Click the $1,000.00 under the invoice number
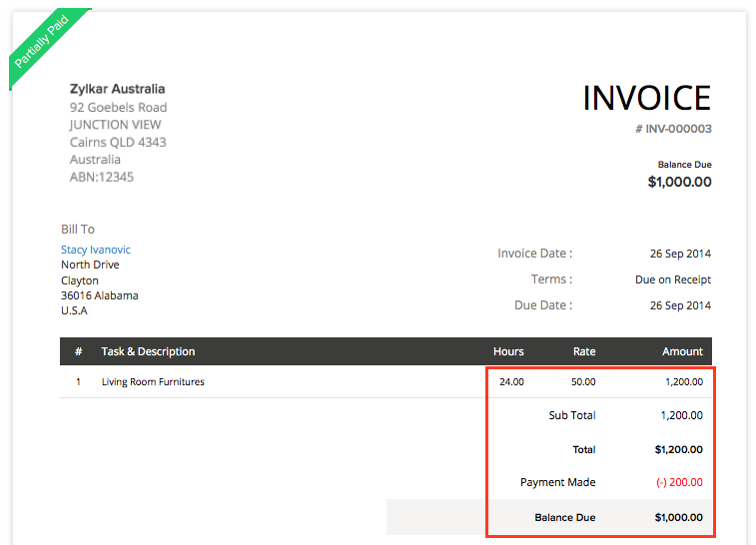 click(679, 182)
